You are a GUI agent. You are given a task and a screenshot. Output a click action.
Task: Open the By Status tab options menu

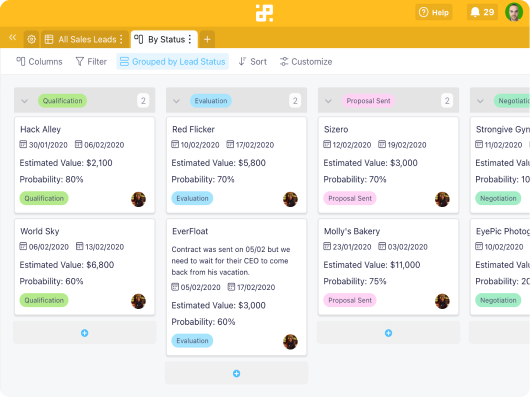(190, 39)
